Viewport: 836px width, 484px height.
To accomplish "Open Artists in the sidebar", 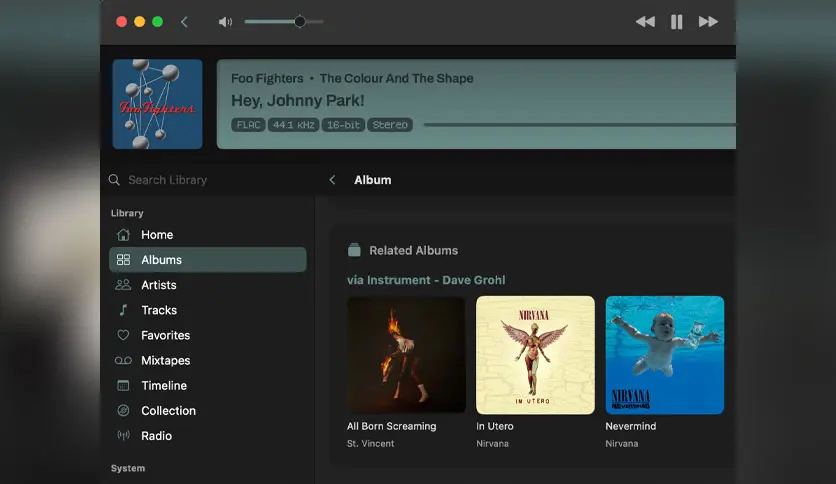I will pos(207,285).
